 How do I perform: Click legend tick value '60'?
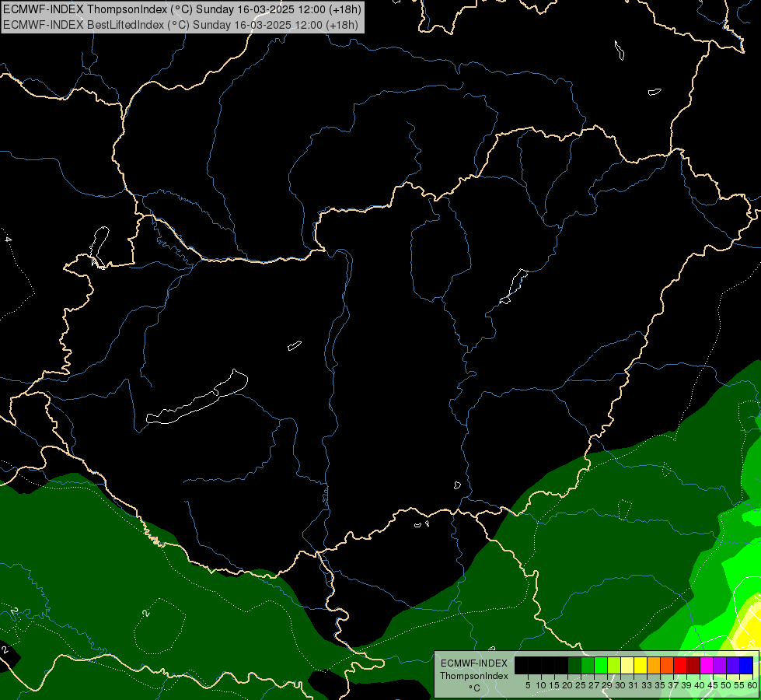pyautogui.click(x=752, y=685)
